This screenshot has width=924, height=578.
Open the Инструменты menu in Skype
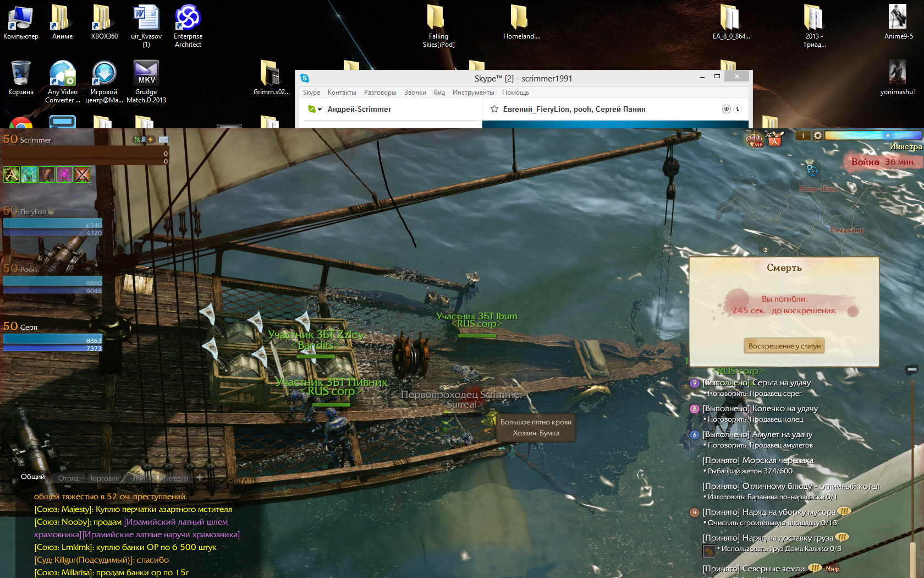[474, 92]
